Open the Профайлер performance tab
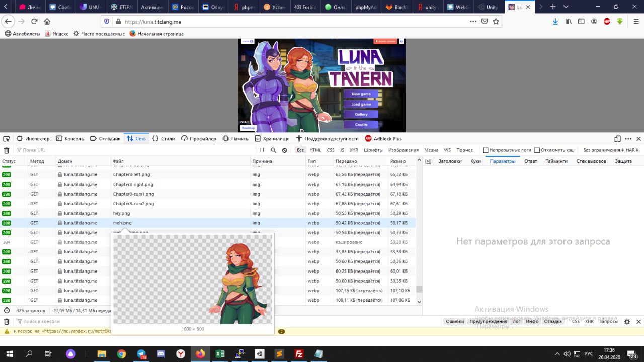644x362 pixels. point(199,139)
